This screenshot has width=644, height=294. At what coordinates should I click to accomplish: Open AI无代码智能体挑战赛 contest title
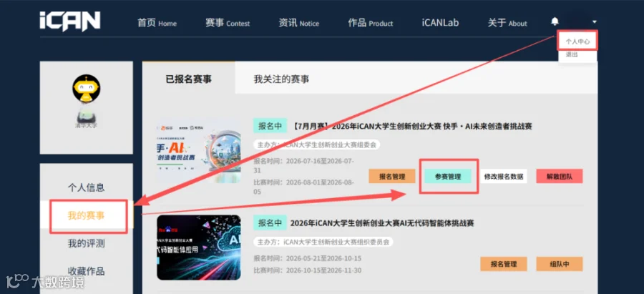pos(382,223)
